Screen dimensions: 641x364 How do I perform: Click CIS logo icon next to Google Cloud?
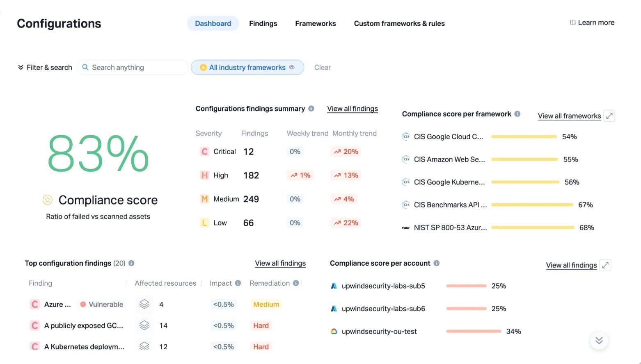(x=406, y=136)
